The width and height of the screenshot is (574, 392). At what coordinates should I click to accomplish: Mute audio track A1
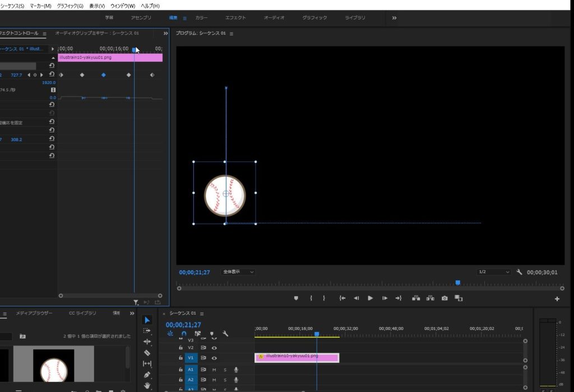(x=214, y=370)
